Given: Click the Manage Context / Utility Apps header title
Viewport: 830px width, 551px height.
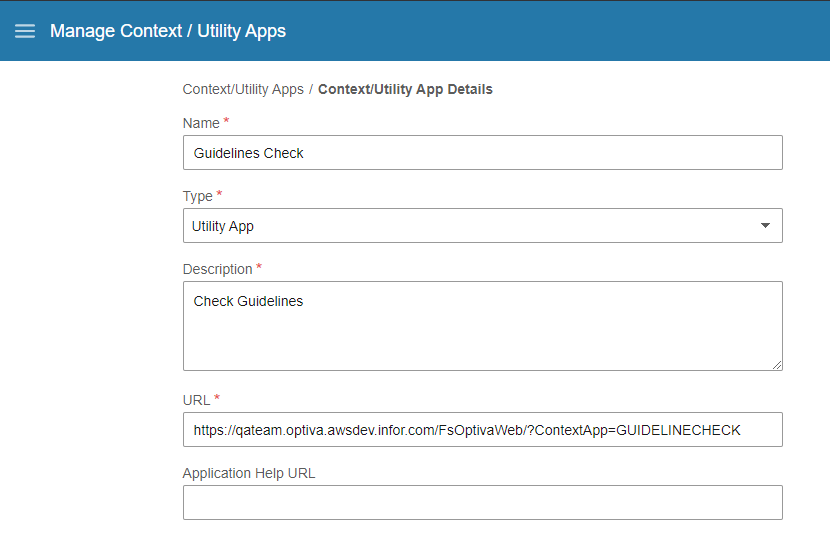Looking at the screenshot, I should click(168, 31).
